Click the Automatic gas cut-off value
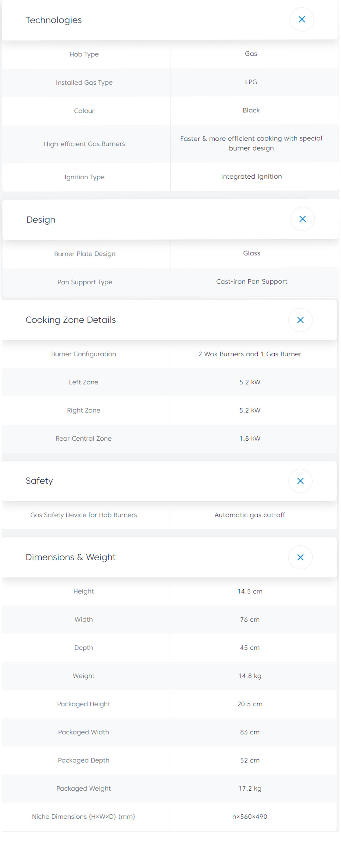The image size is (341, 868). tap(250, 515)
